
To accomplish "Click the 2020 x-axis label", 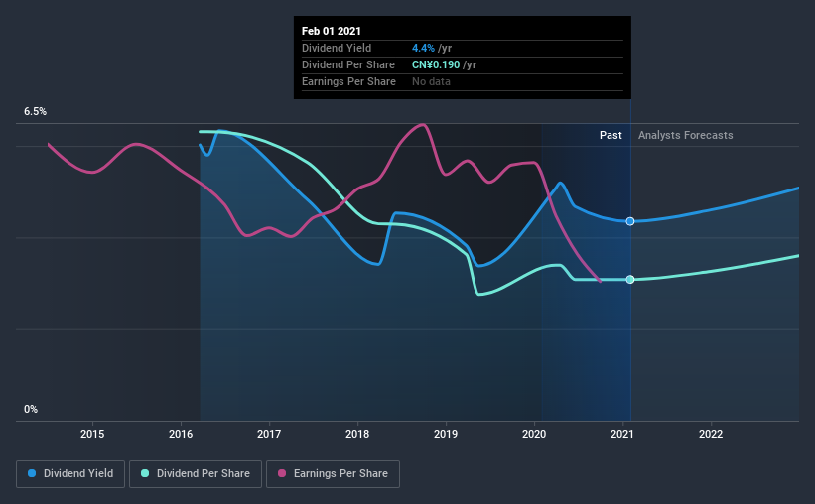I will (x=534, y=434).
